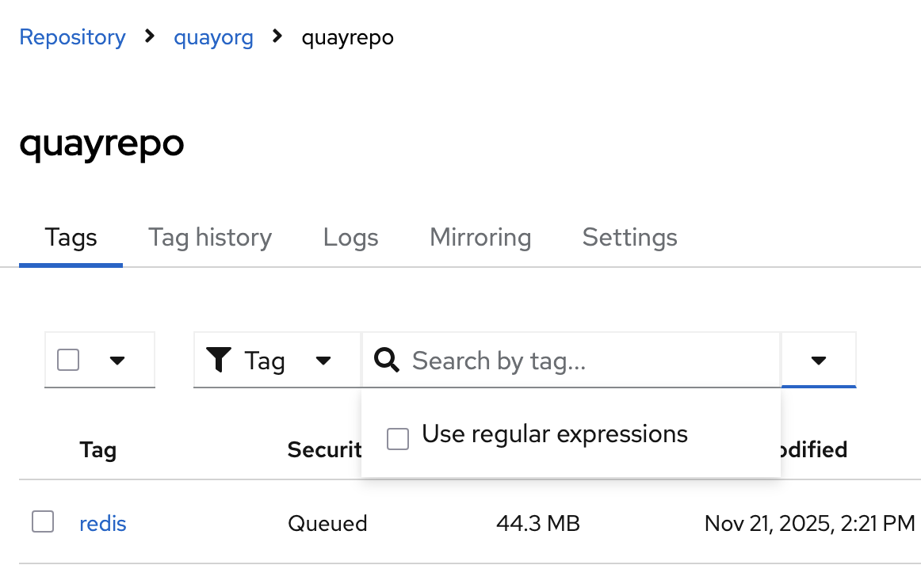Collapse the search options dropdown arrow
The height and width of the screenshot is (588, 921).
tap(819, 361)
